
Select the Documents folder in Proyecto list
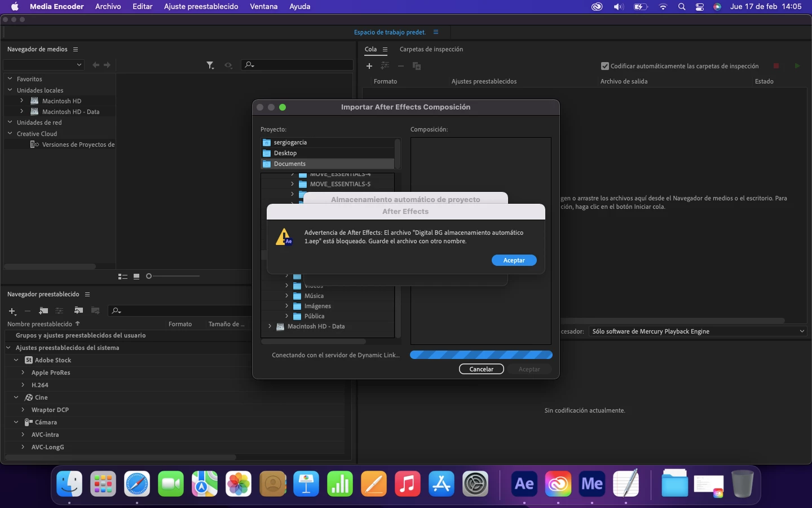pyautogui.click(x=328, y=164)
